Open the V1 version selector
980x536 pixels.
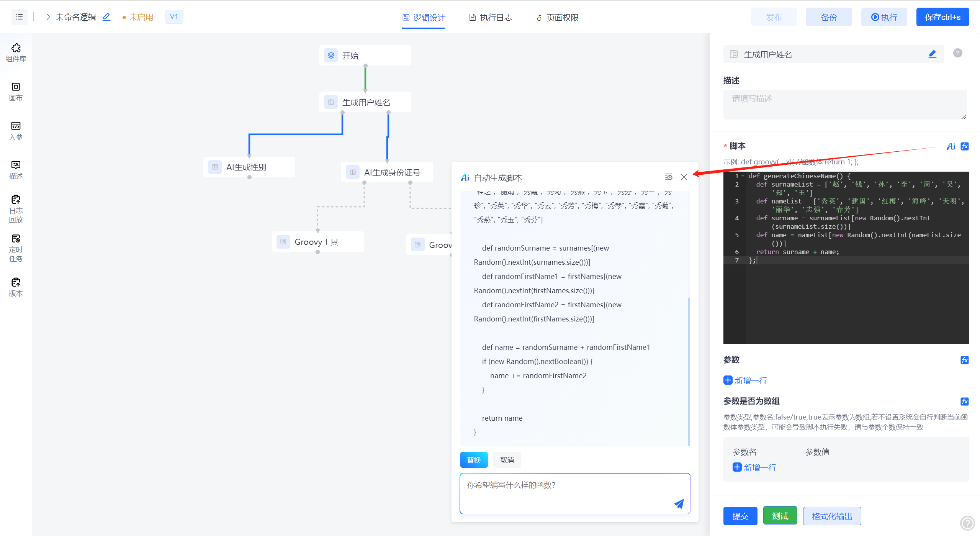coord(174,16)
